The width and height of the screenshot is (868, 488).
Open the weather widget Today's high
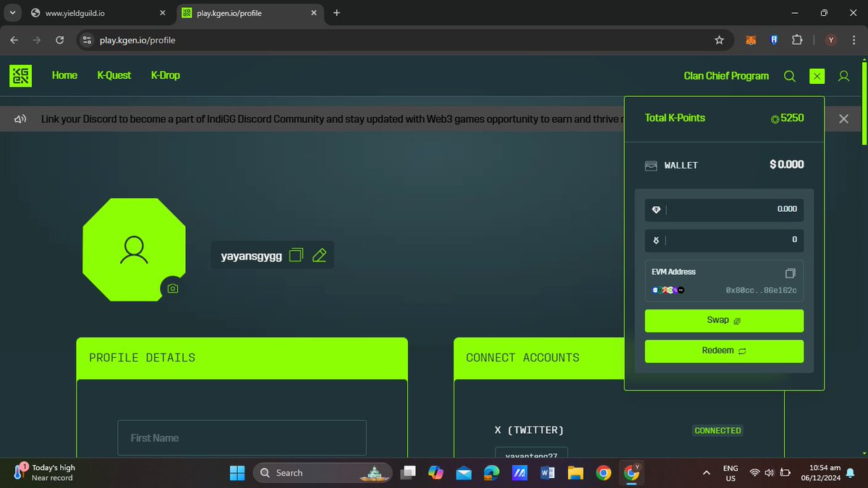(x=45, y=473)
